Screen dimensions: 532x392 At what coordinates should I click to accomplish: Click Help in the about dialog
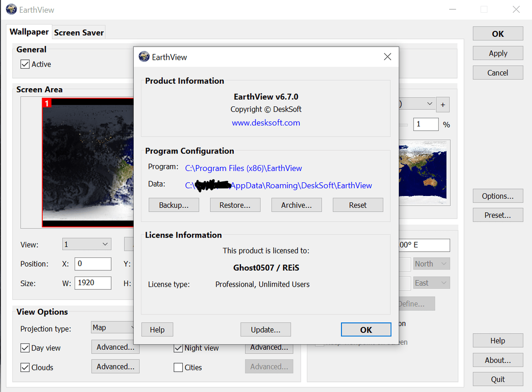tap(157, 330)
